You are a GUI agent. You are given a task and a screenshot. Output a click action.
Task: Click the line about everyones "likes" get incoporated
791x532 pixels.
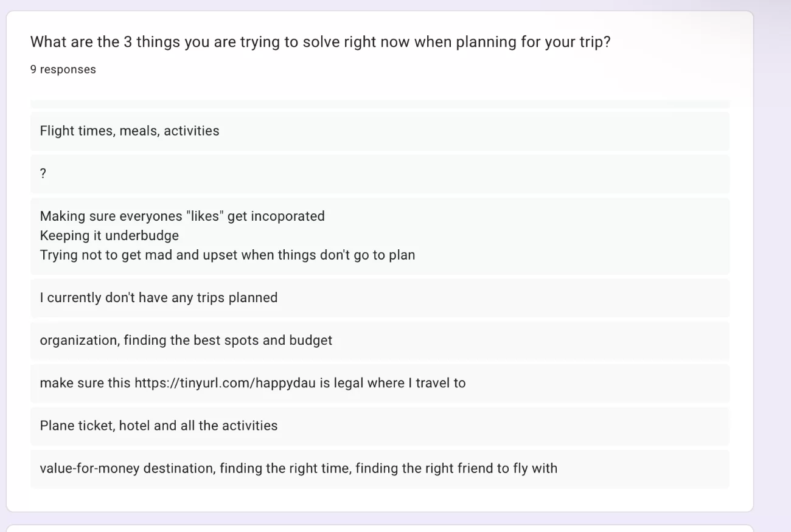(183, 216)
